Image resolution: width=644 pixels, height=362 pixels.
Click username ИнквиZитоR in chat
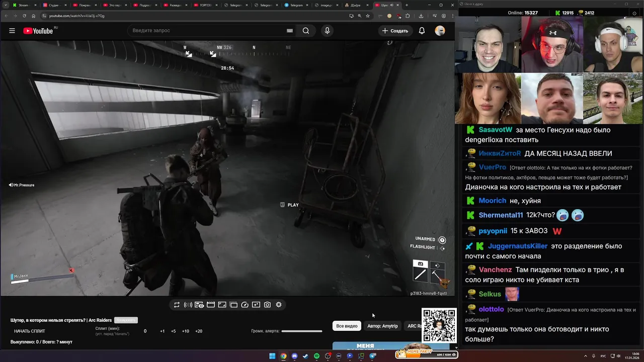click(500, 153)
